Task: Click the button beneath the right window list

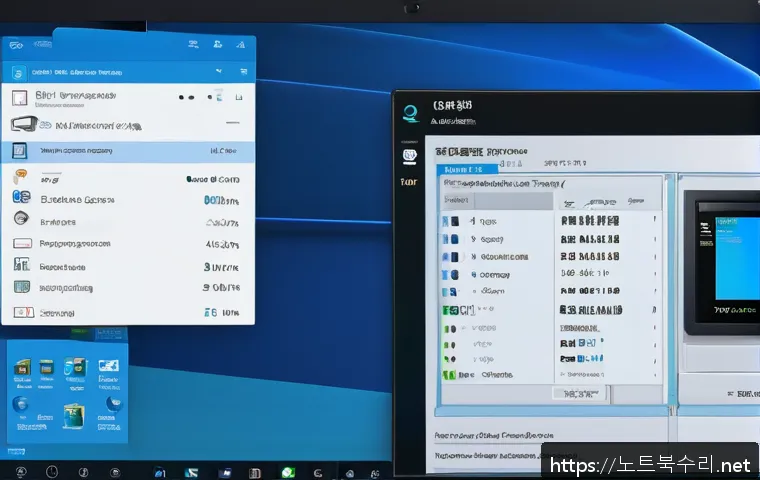Action: coord(580,394)
